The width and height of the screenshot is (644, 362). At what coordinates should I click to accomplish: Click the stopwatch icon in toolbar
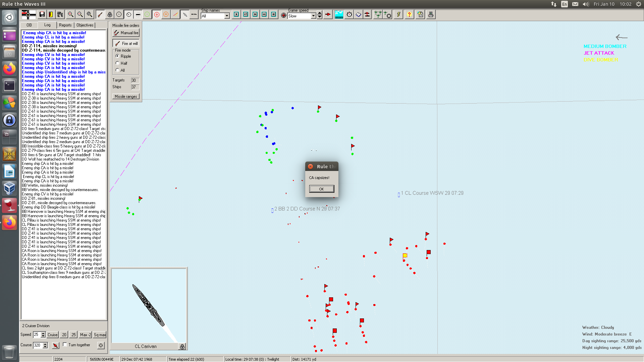point(349,14)
